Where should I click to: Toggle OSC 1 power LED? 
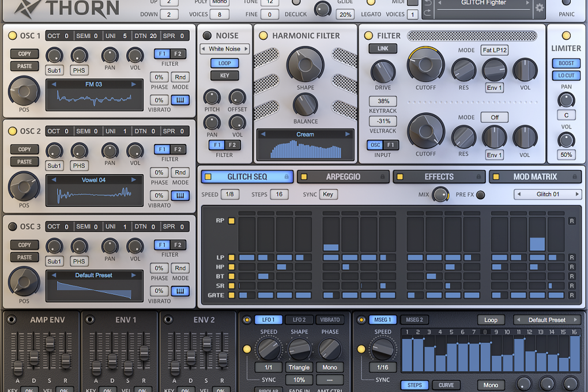click(12, 36)
